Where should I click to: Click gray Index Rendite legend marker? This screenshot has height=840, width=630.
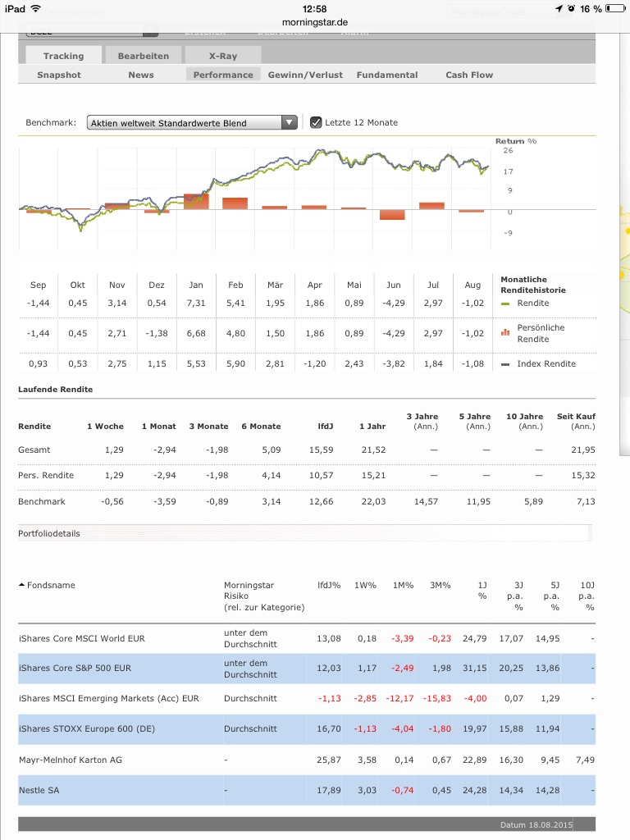click(505, 363)
